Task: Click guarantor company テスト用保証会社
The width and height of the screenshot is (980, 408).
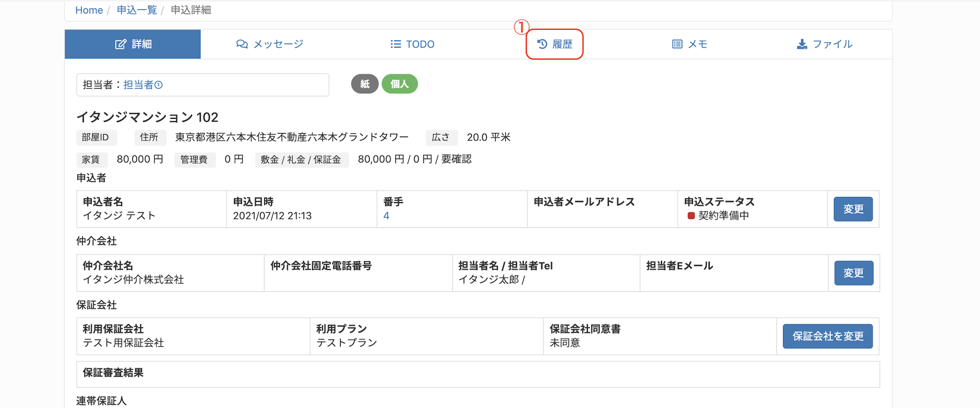Action: coord(123,343)
